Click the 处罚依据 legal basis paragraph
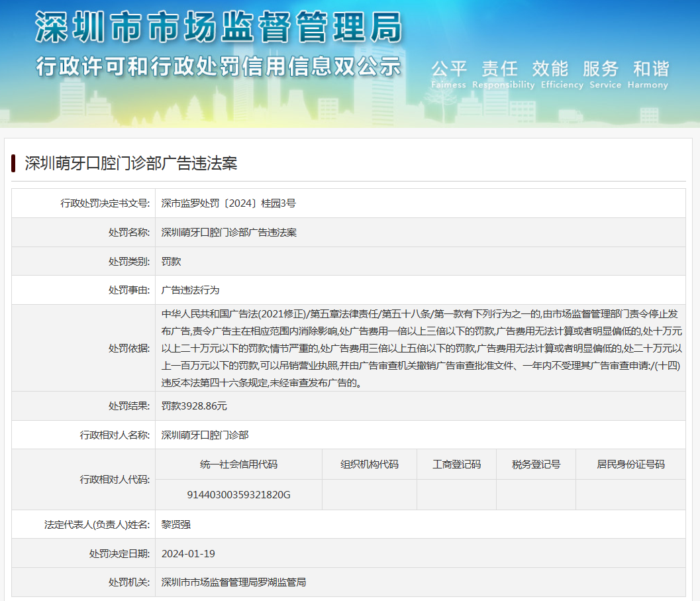Screen dimensions: 700x601 point(421,348)
